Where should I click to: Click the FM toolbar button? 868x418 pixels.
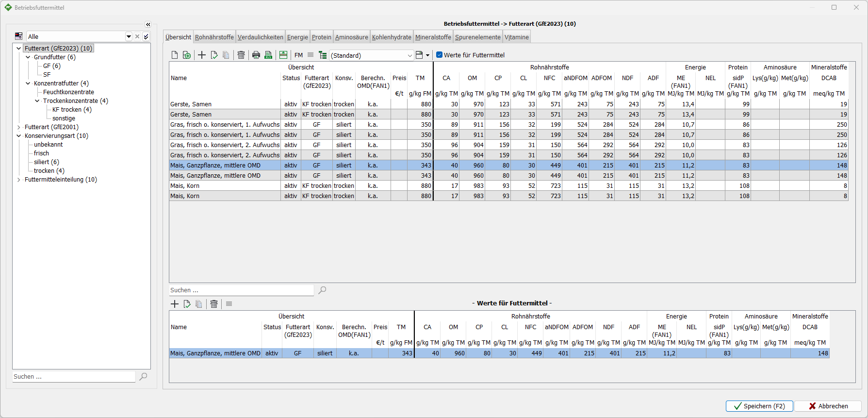click(x=299, y=55)
